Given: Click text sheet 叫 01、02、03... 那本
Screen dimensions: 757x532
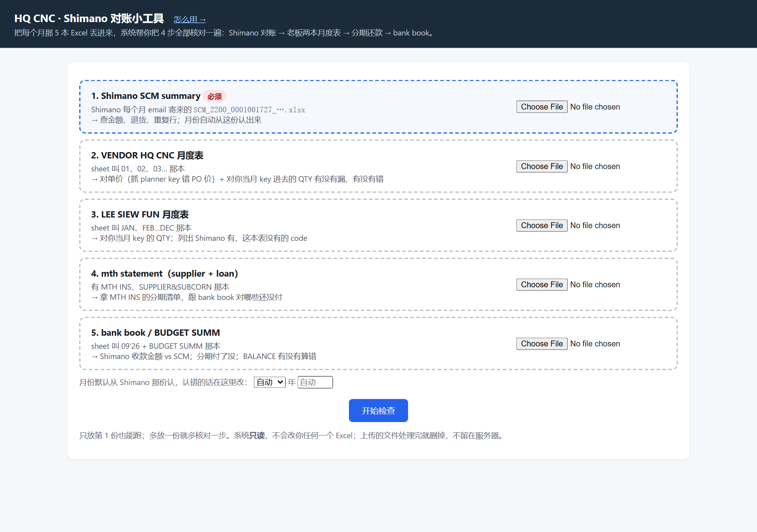Looking at the screenshot, I should (138, 169).
